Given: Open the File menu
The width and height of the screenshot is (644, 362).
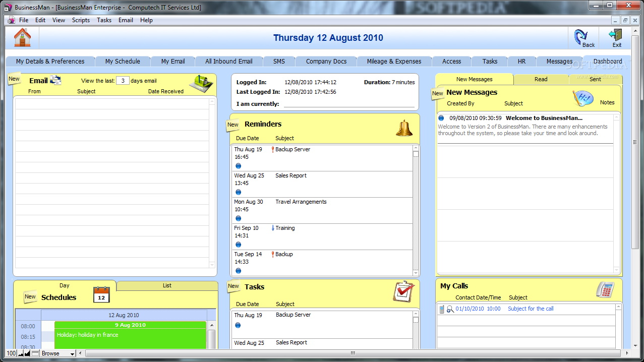Looking at the screenshot, I should tap(24, 20).
